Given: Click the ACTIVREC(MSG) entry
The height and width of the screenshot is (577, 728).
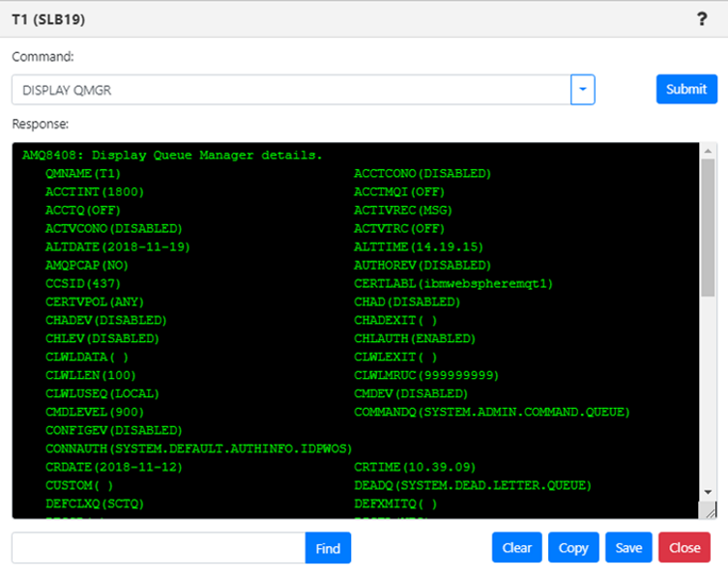Looking at the screenshot, I should [x=403, y=211].
